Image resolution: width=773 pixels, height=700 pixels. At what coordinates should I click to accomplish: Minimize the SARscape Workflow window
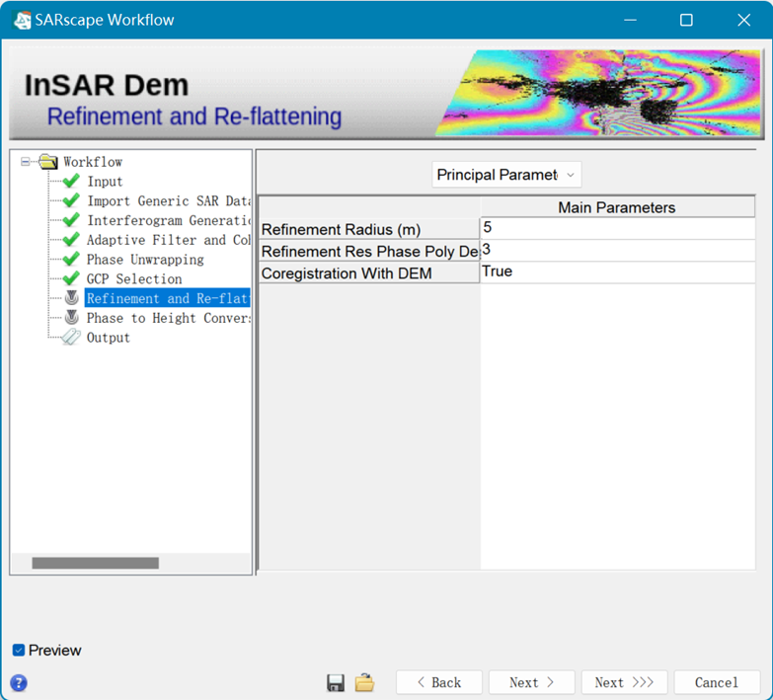point(630,20)
